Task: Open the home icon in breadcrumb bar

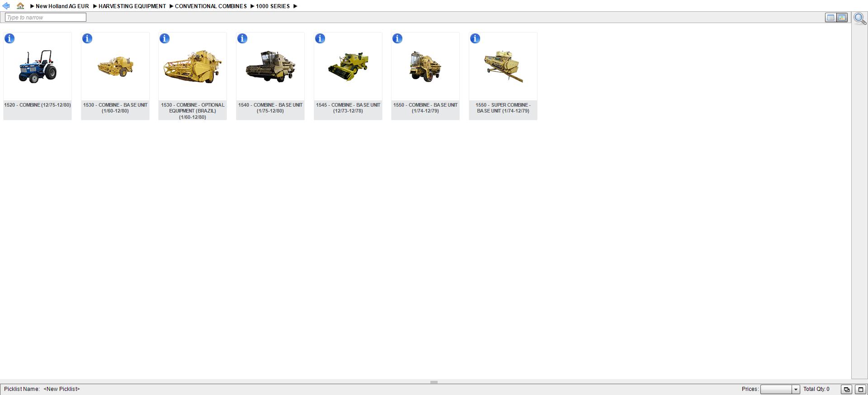Action: (20, 6)
